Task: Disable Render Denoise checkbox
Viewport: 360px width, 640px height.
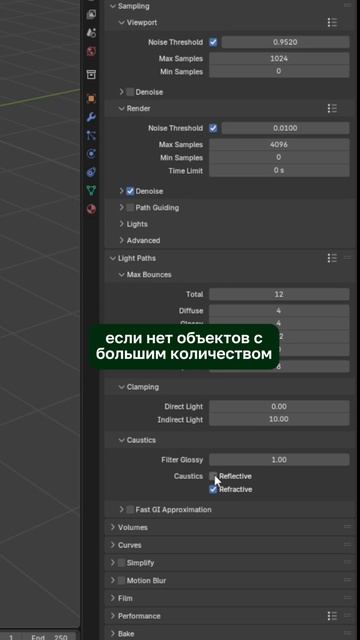Action: tap(130, 191)
